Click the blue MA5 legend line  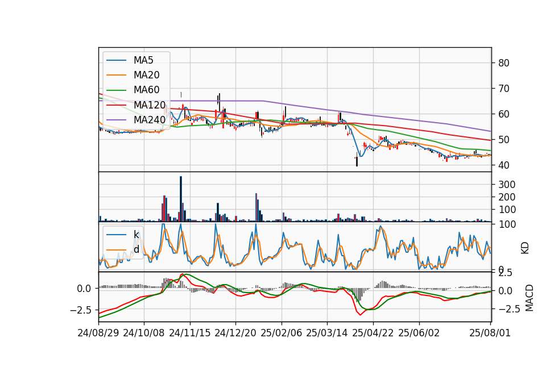coord(116,61)
